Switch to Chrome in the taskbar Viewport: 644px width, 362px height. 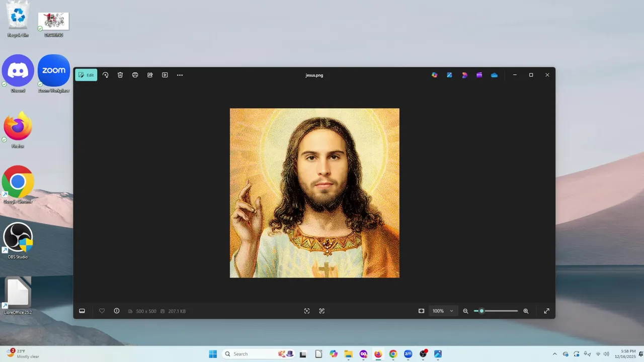pos(393,354)
